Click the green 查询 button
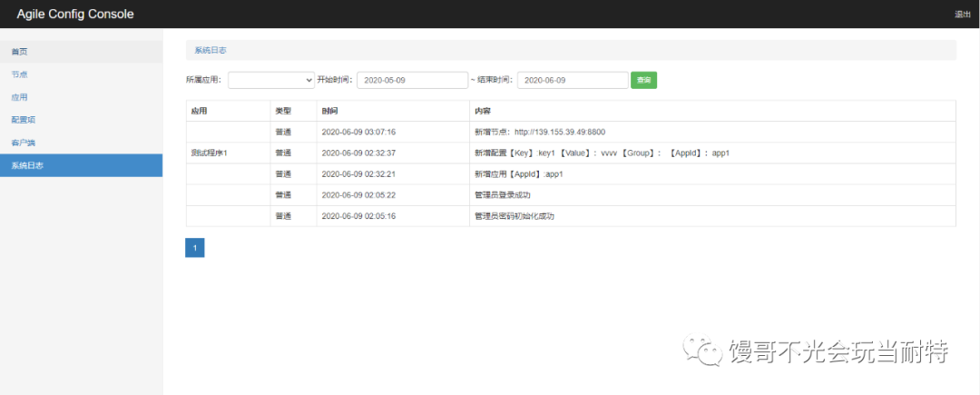 [643, 80]
